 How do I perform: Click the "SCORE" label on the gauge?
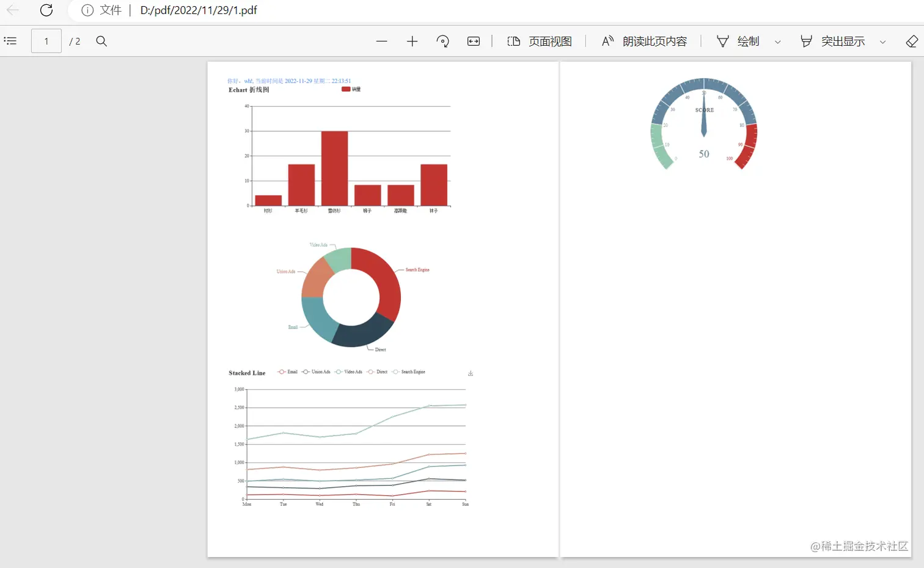(x=705, y=110)
